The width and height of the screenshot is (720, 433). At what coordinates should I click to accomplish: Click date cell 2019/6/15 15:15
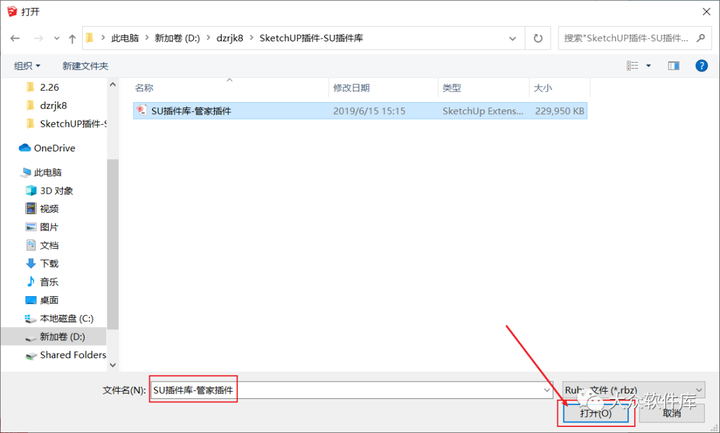(x=369, y=111)
